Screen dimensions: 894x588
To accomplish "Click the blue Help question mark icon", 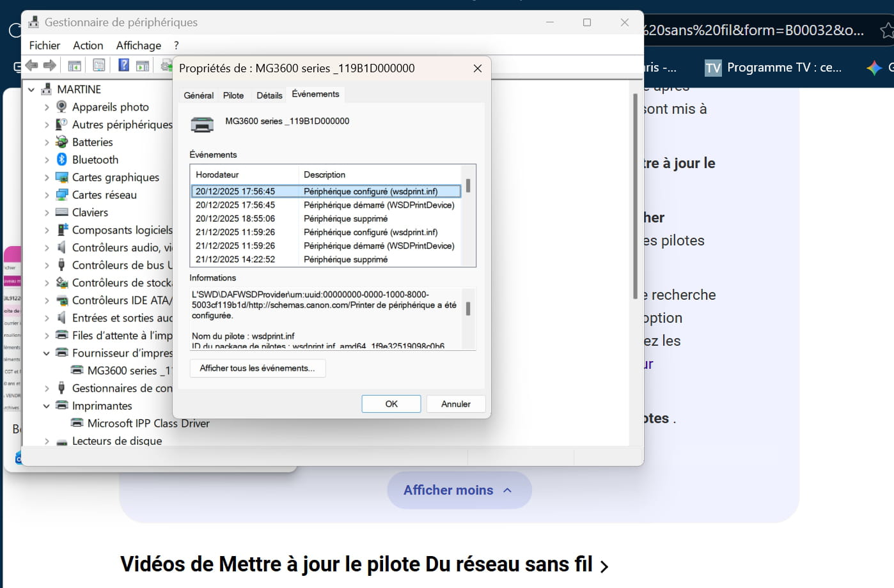I will 124,65.
